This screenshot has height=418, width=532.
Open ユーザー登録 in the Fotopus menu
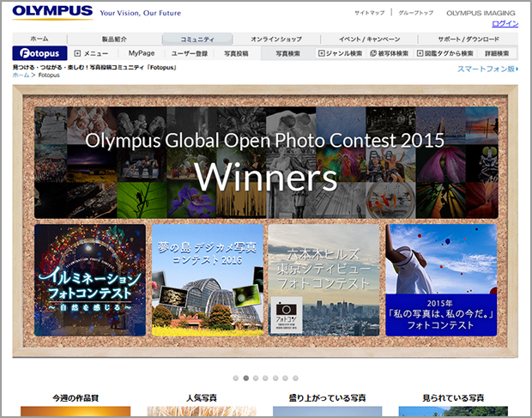tap(190, 53)
